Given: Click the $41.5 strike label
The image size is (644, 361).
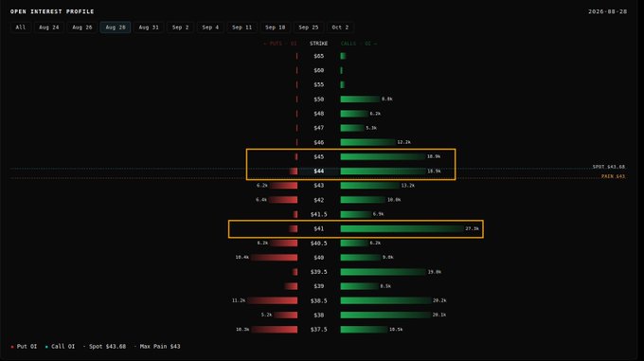Looking at the screenshot, I should point(319,214).
